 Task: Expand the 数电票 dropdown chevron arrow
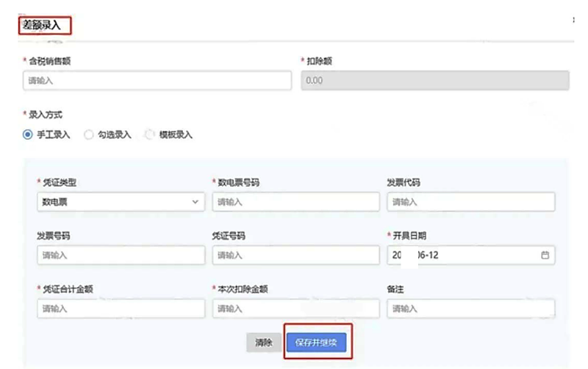[195, 201]
